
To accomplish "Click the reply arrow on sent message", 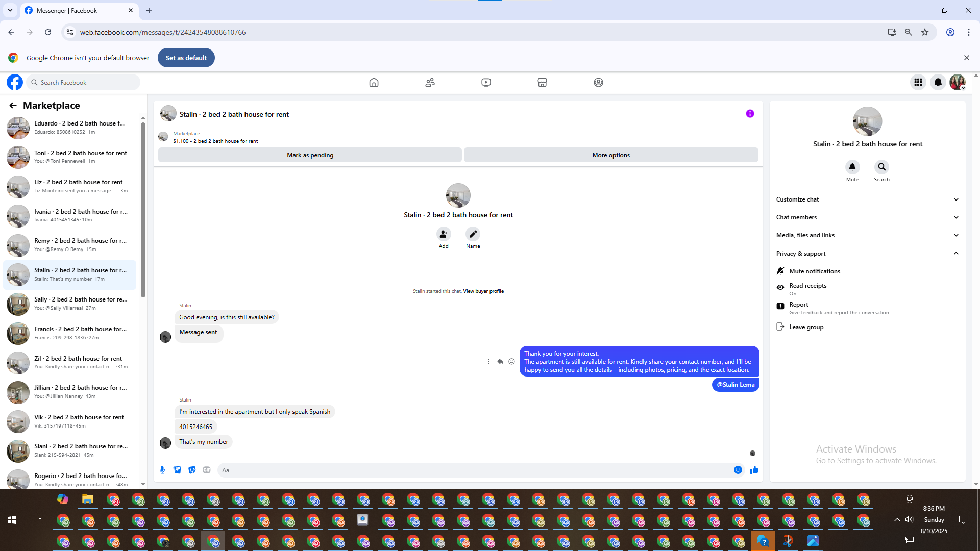I will point(500,361).
